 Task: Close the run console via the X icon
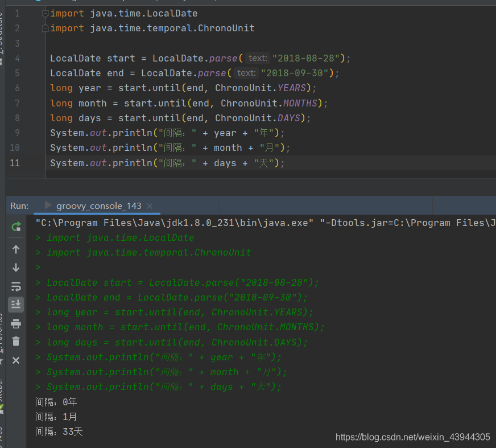tap(16, 360)
